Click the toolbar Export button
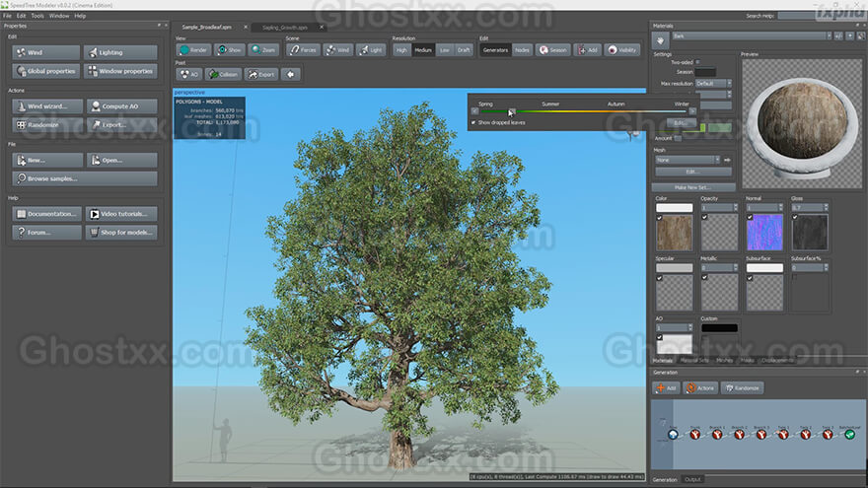Screen dimensions: 868x488 tap(261, 74)
